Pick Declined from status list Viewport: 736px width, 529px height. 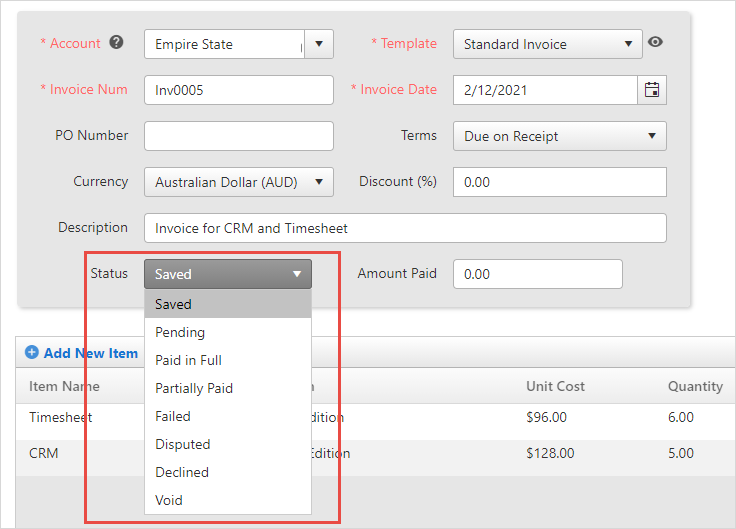click(228, 472)
